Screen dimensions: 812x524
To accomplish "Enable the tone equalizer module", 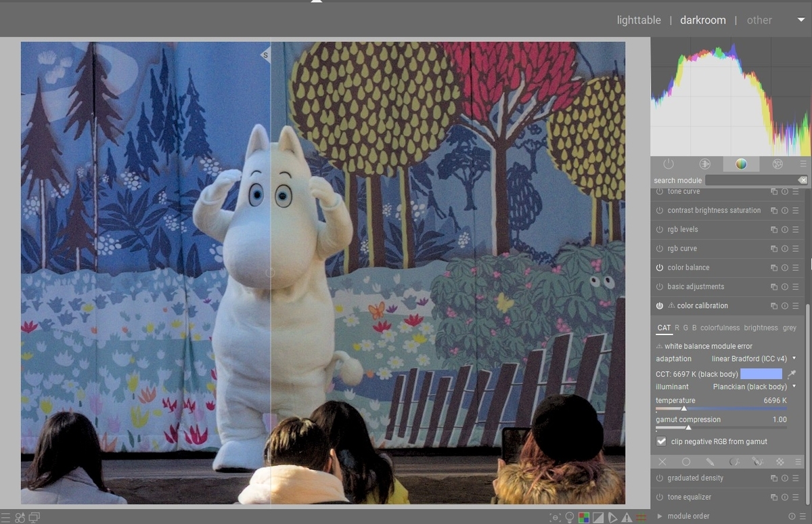I will (x=660, y=497).
